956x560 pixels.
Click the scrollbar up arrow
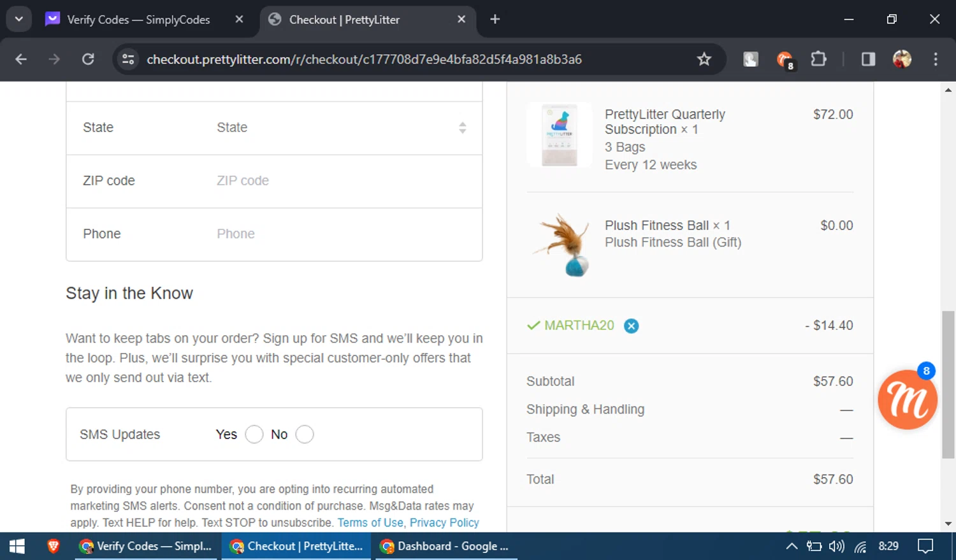point(948,90)
